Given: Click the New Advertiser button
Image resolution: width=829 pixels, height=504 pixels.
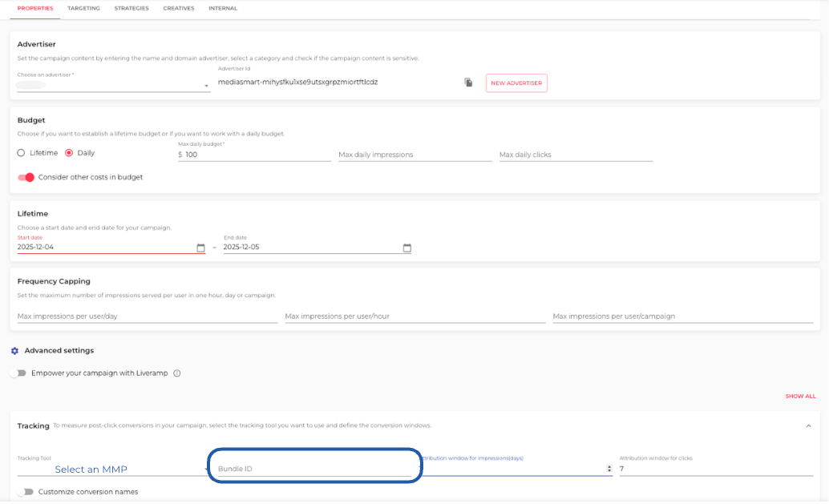Looking at the screenshot, I should click(x=516, y=83).
